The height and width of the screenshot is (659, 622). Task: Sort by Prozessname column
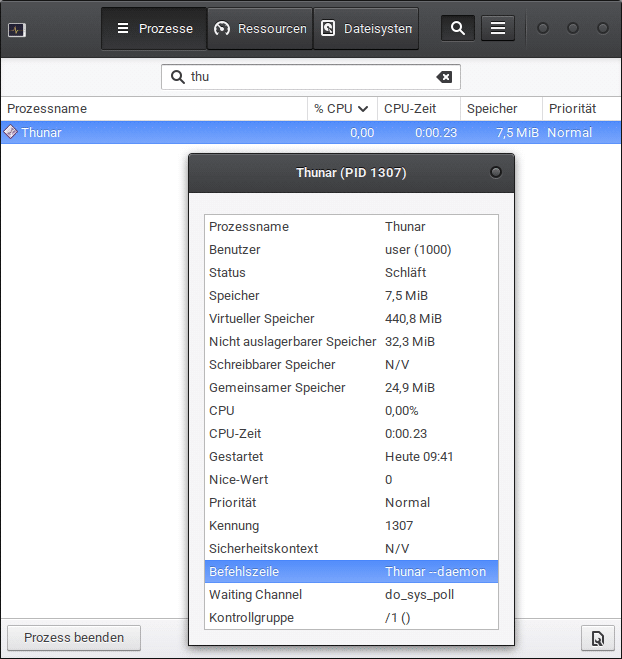tap(154, 109)
